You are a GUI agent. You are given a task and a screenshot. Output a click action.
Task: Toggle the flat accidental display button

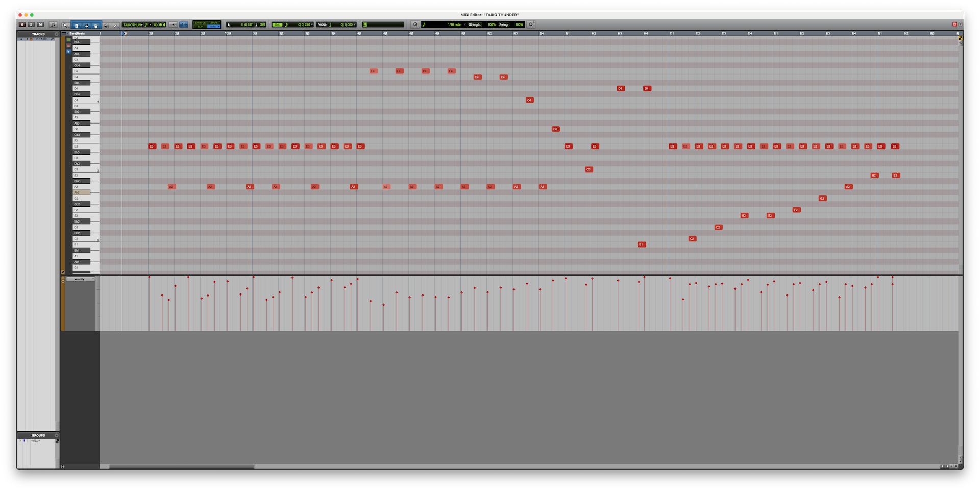click(68, 52)
